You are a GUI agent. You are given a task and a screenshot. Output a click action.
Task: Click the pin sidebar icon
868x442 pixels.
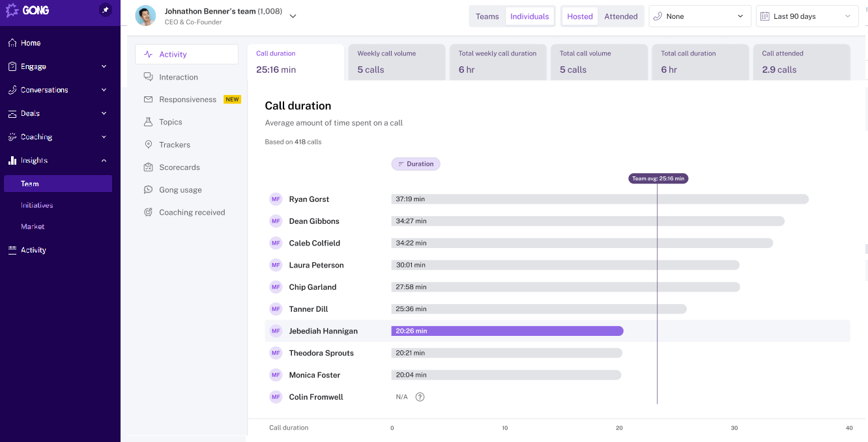[105, 10]
